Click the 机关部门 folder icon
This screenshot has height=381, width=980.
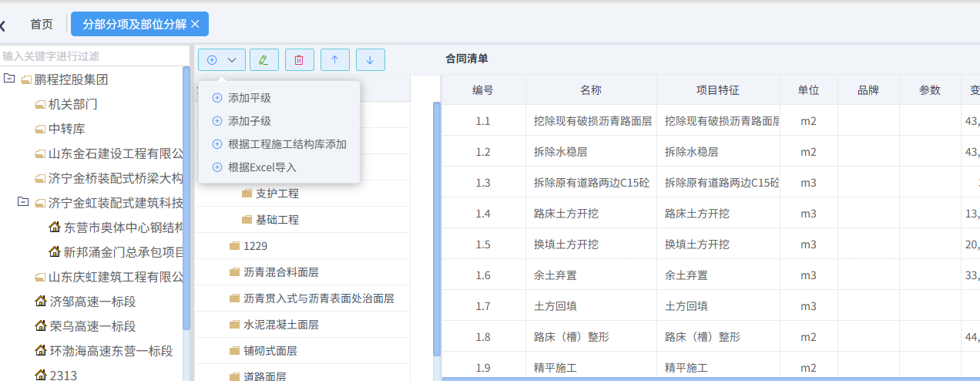[x=40, y=104]
